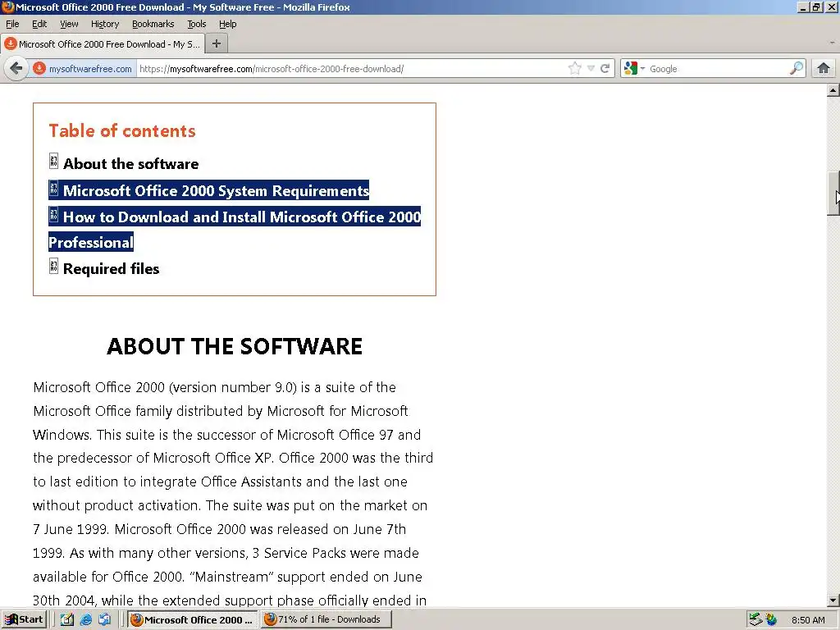Click the Safely Remove Hardware tray icon
840x630 pixels.
[x=756, y=620]
